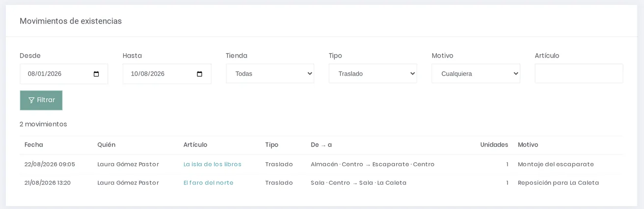Click the Tipo column header in table
Image resolution: width=644 pixels, height=209 pixels.
click(272, 145)
